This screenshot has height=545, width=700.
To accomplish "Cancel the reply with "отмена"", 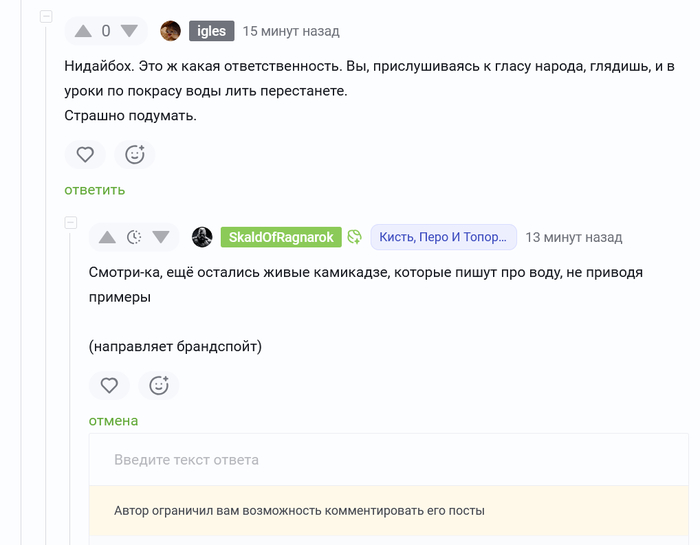I will tap(113, 421).
